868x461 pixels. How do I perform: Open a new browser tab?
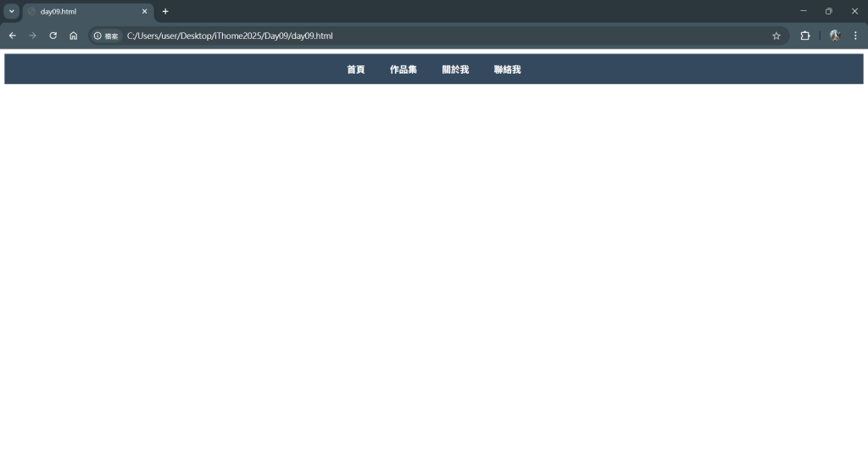coord(165,11)
